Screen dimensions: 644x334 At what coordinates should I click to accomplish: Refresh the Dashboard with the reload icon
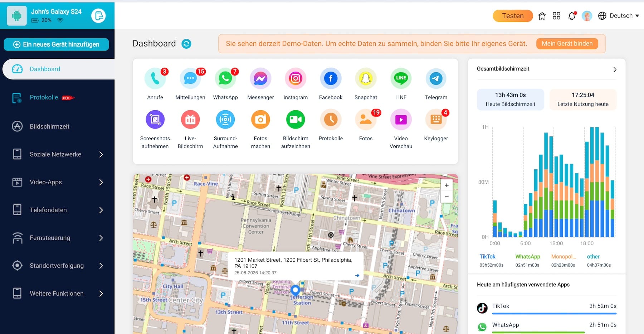[x=186, y=44]
